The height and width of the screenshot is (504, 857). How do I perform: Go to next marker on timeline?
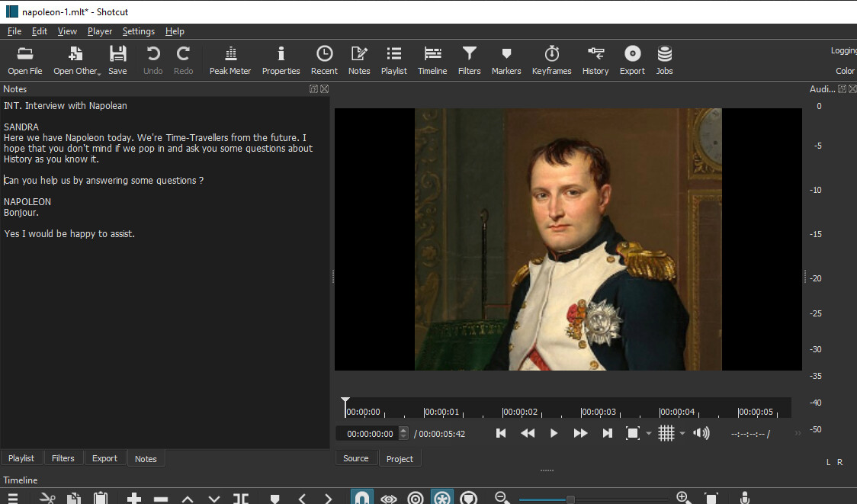click(328, 498)
